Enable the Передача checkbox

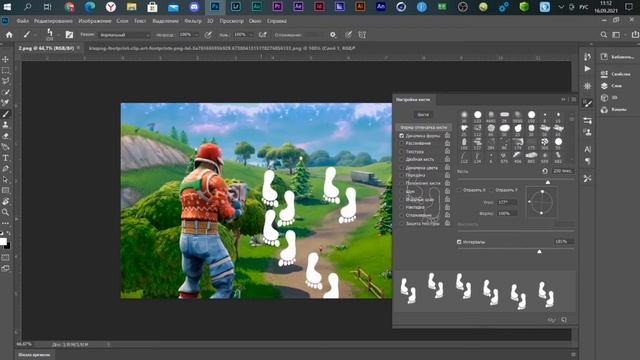click(402, 175)
